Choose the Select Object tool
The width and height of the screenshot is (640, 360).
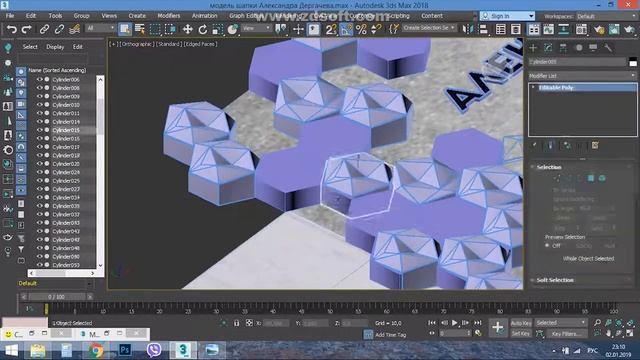125,29
